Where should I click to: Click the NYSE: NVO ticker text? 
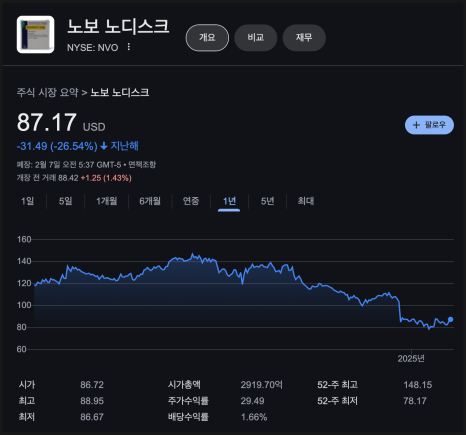tap(93, 48)
